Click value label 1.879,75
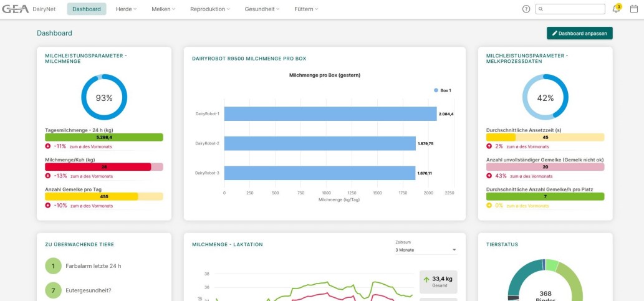 pyautogui.click(x=425, y=144)
